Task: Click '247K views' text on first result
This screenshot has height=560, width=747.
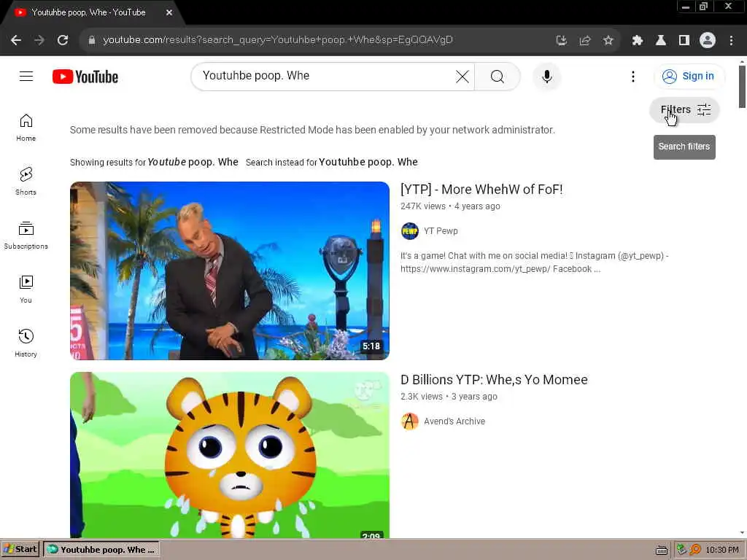Action: [x=423, y=206]
